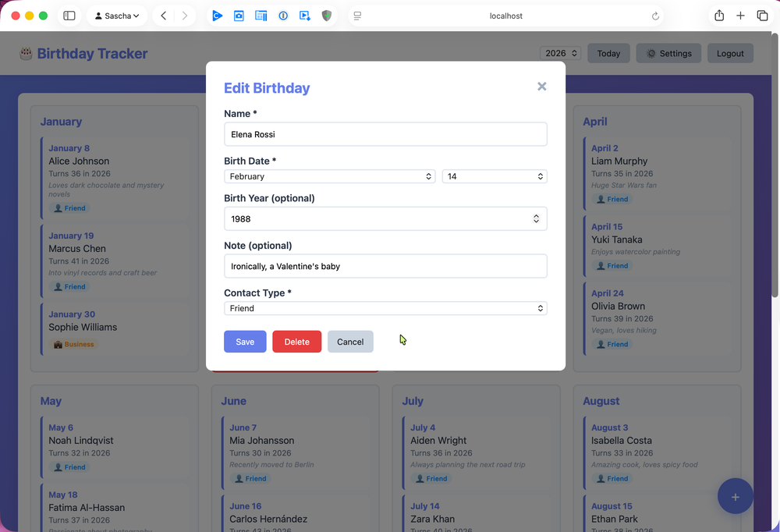
Task: Click the Aiden Wright birthday card
Action: click(477, 453)
